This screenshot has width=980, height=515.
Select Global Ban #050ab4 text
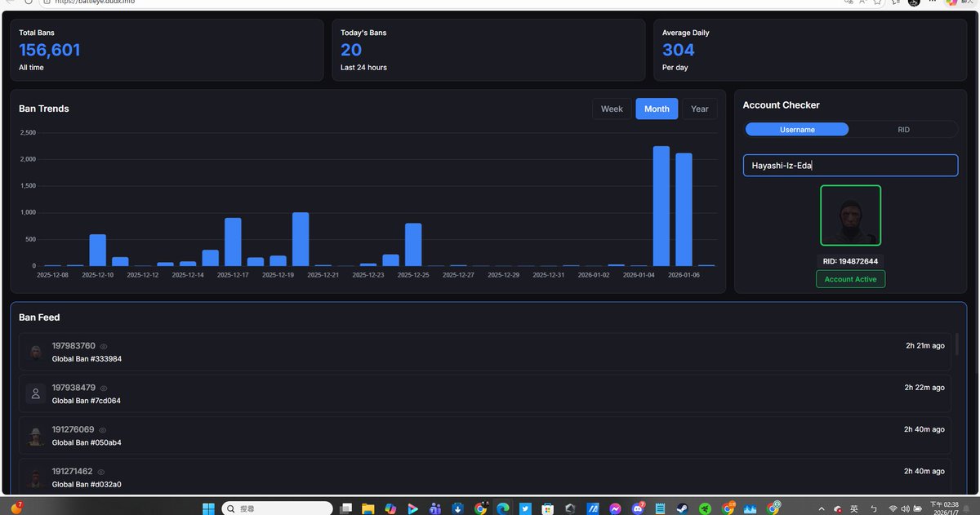tap(87, 442)
